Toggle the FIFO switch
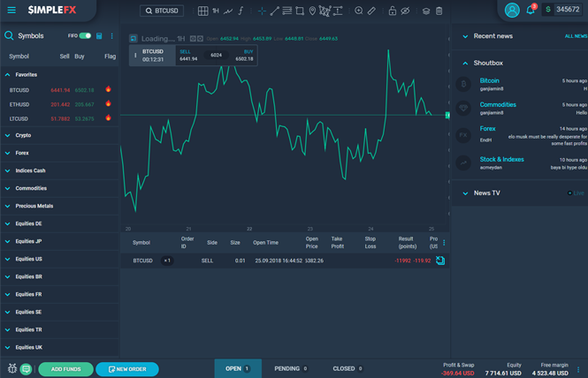The image size is (588, 378). coord(85,36)
